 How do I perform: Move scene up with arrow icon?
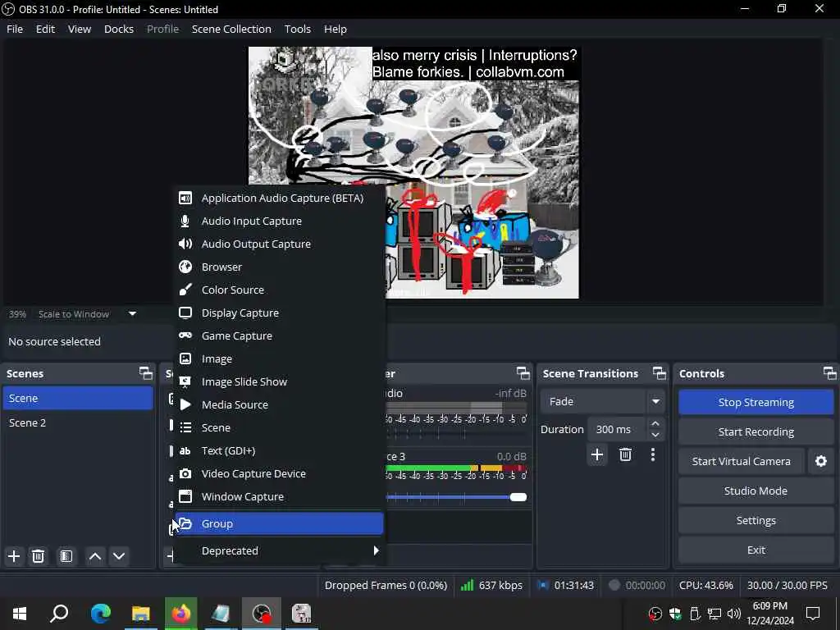pyautogui.click(x=95, y=557)
